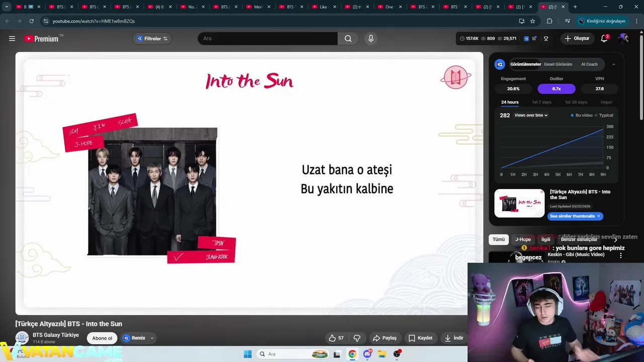644x362 pixels.
Task: Open the Oluştur create button
Action: [577, 39]
